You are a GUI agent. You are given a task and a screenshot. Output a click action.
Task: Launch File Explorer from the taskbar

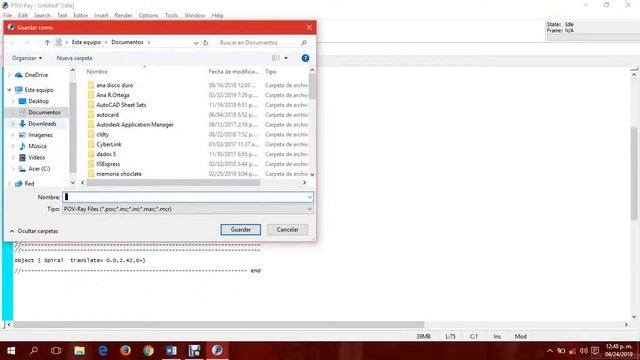pyautogui.click(x=79, y=351)
